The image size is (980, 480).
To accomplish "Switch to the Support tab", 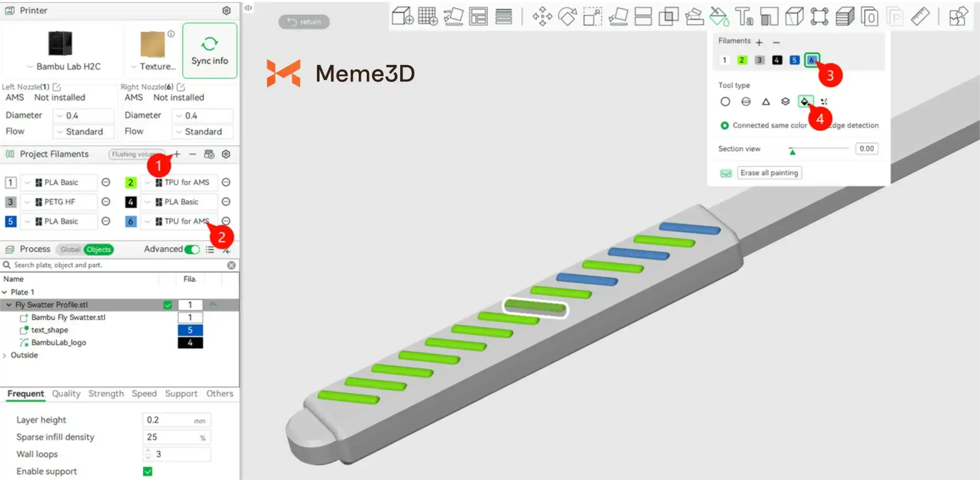I will pos(181,394).
